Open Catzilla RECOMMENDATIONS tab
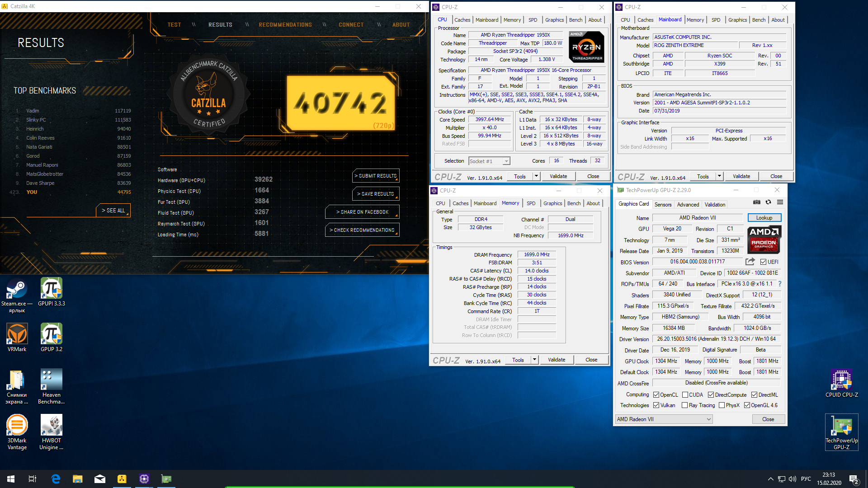 [285, 25]
